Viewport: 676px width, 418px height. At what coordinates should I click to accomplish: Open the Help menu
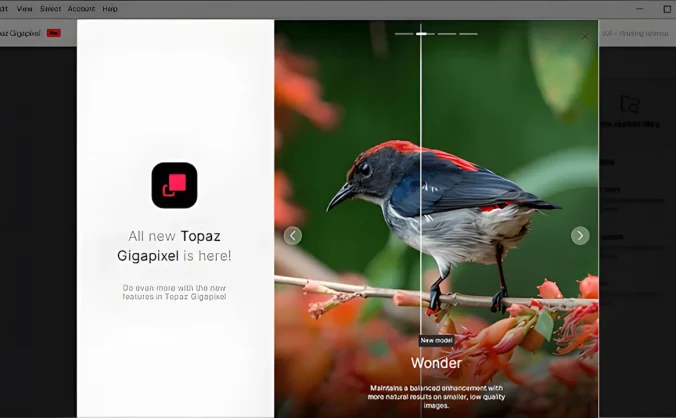click(x=110, y=9)
